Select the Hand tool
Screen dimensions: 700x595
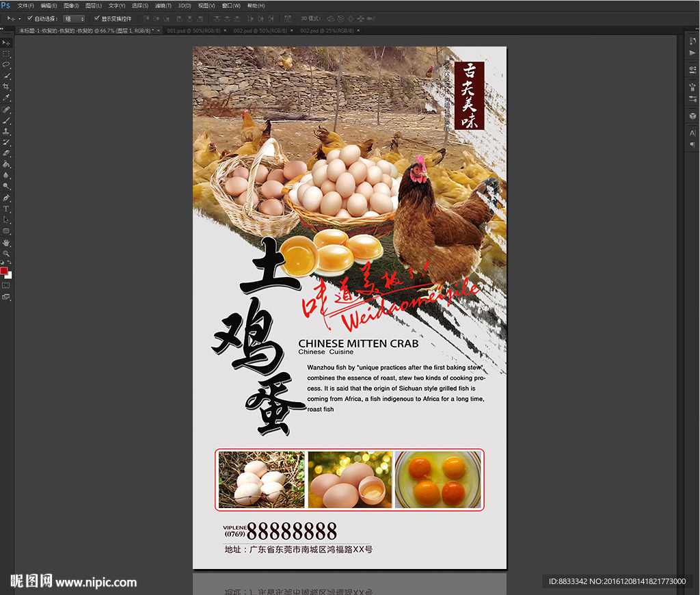(x=6, y=243)
